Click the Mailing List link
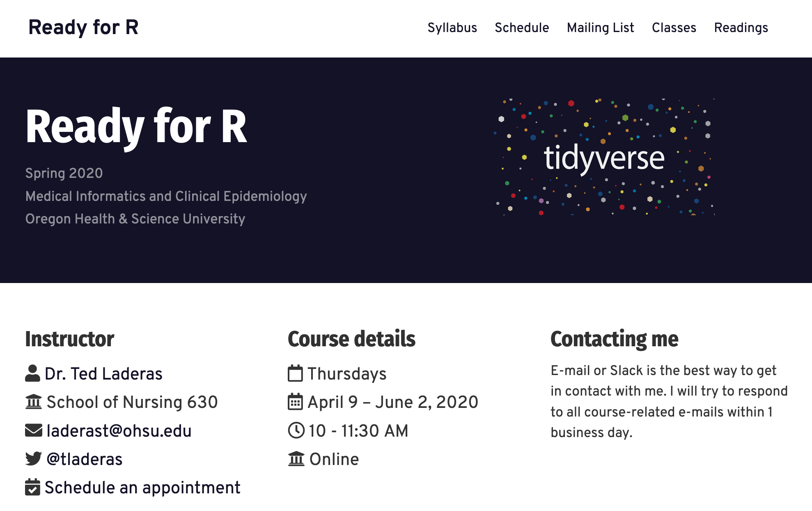 tap(600, 28)
